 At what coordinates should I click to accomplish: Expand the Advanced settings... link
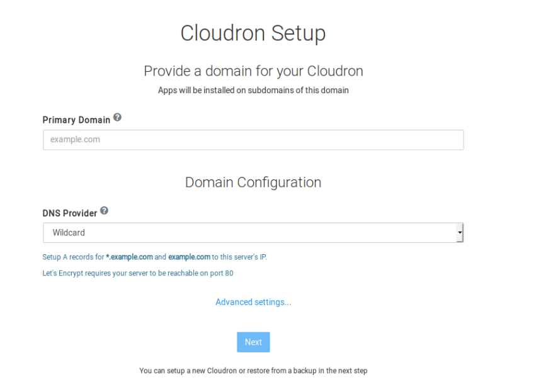click(253, 302)
